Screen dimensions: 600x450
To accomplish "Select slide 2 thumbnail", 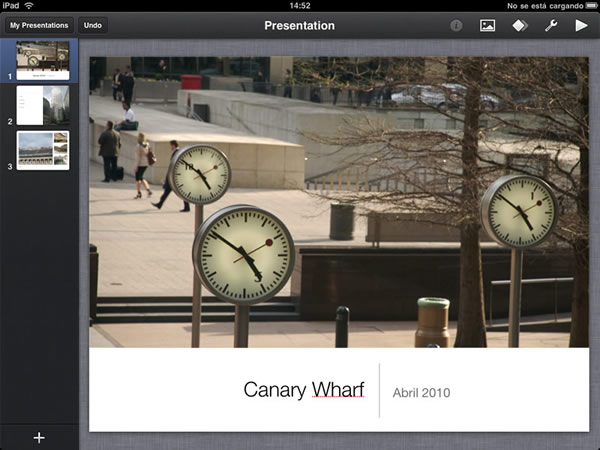I will click(x=43, y=105).
